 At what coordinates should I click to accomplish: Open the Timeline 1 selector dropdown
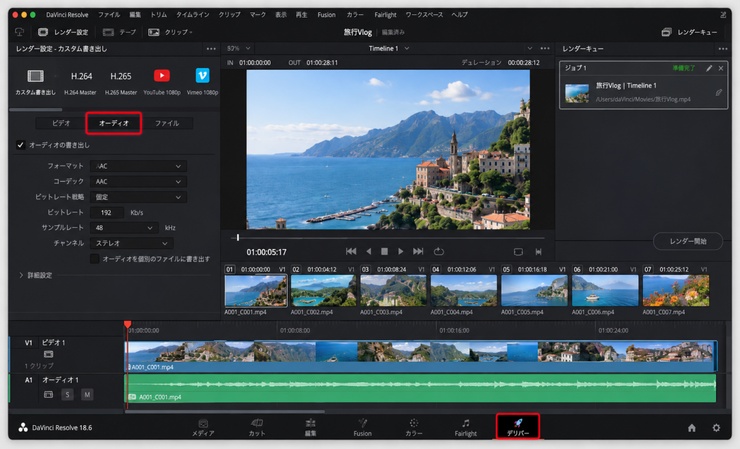pyautogui.click(x=388, y=48)
